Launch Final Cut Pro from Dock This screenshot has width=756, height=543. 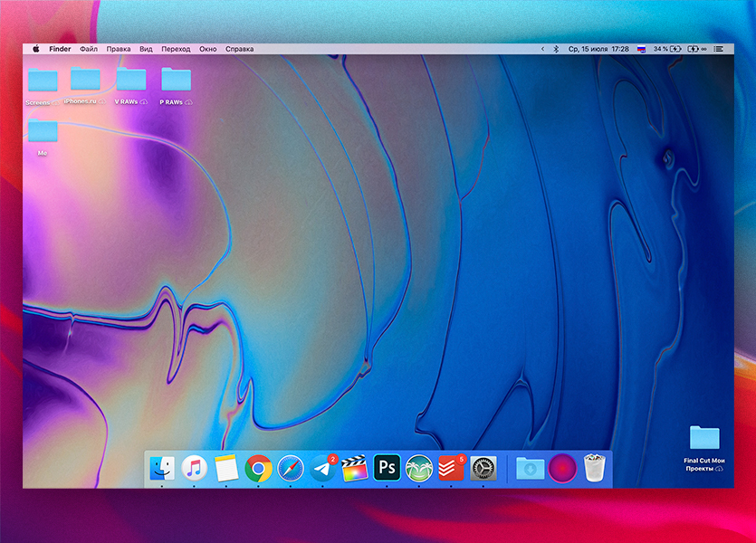(355, 468)
